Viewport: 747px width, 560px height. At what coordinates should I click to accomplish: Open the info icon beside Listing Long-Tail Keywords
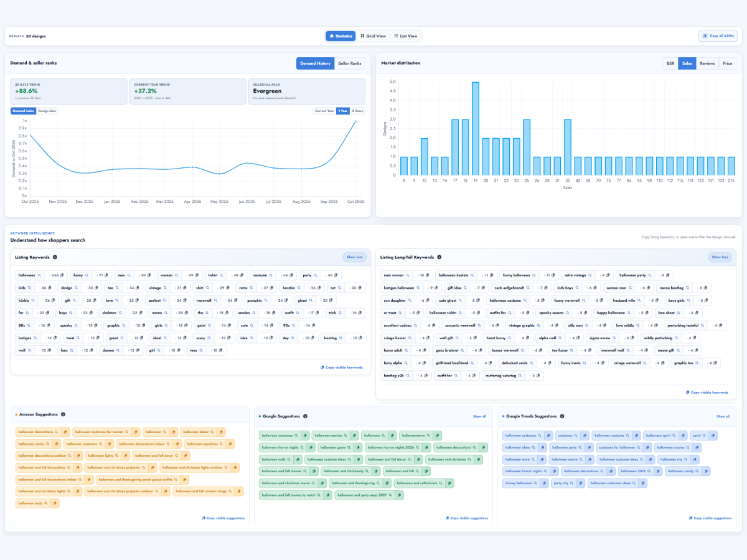(x=439, y=257)
